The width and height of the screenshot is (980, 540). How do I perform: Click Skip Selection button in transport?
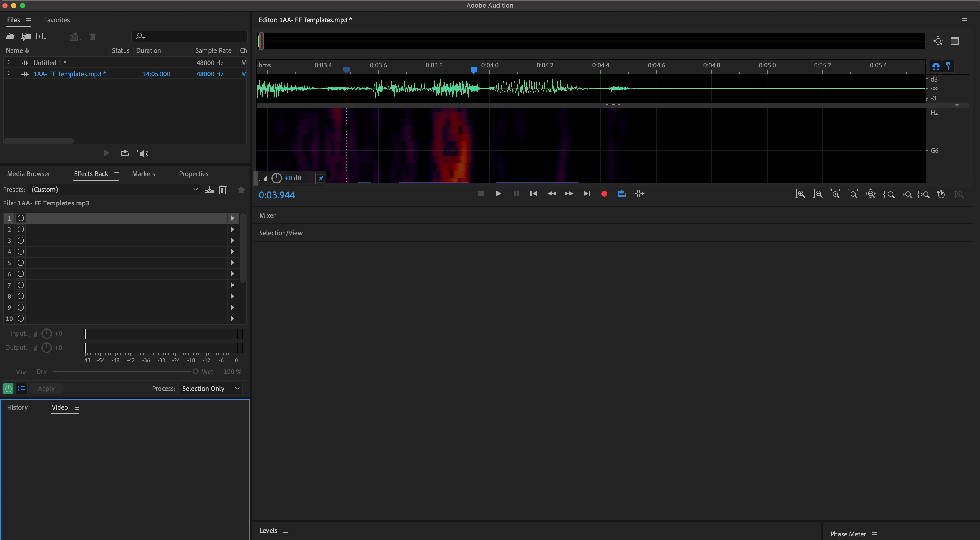tap(640, 194)
